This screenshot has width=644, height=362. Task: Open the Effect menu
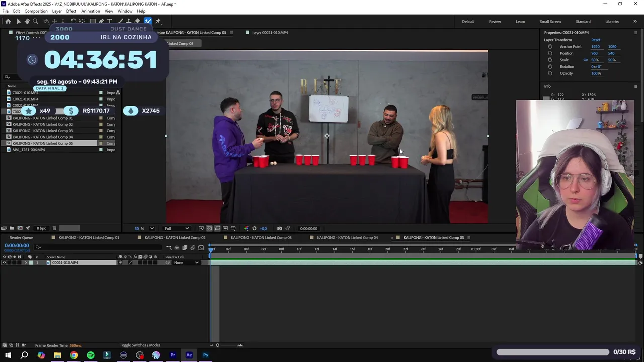click(x=71, y=11)
